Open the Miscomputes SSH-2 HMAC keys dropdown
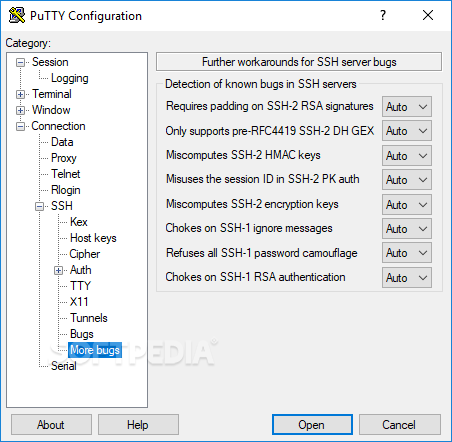The image size is (452, 442). [x=407, y=155]
